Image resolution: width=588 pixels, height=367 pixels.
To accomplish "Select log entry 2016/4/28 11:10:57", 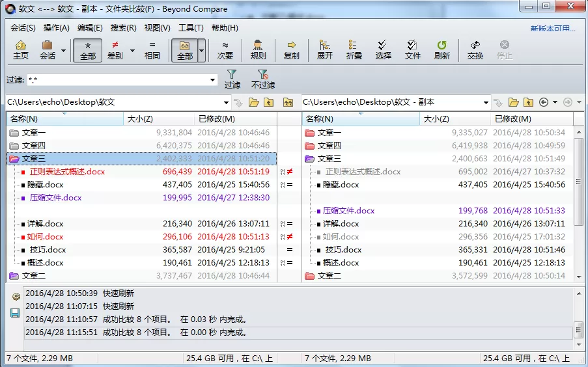I will point(298,319).
